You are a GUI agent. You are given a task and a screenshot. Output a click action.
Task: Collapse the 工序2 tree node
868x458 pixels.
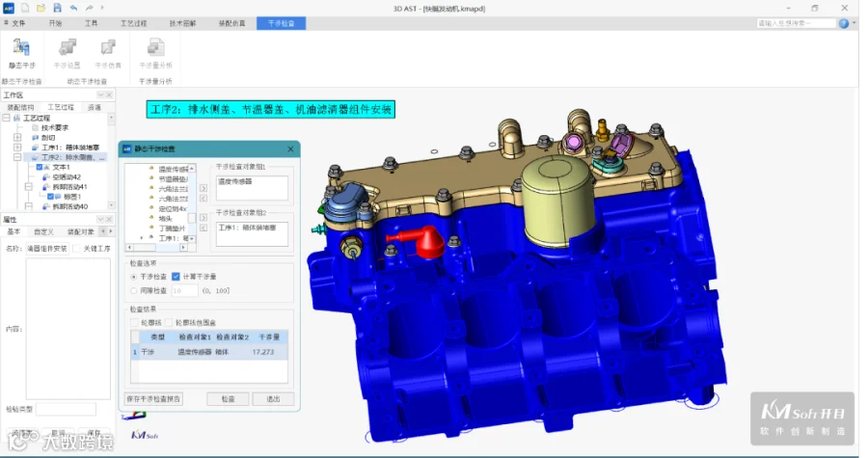tap(17, 157)
